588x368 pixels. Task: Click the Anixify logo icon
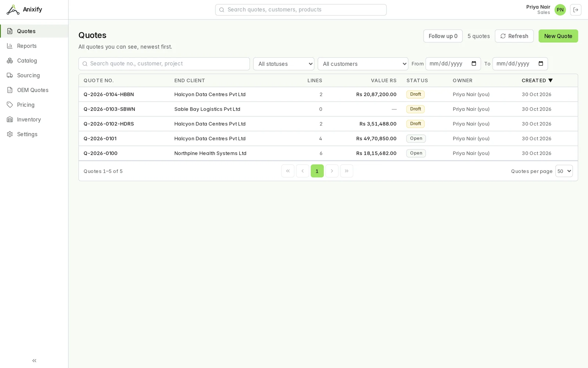(13, 10)
